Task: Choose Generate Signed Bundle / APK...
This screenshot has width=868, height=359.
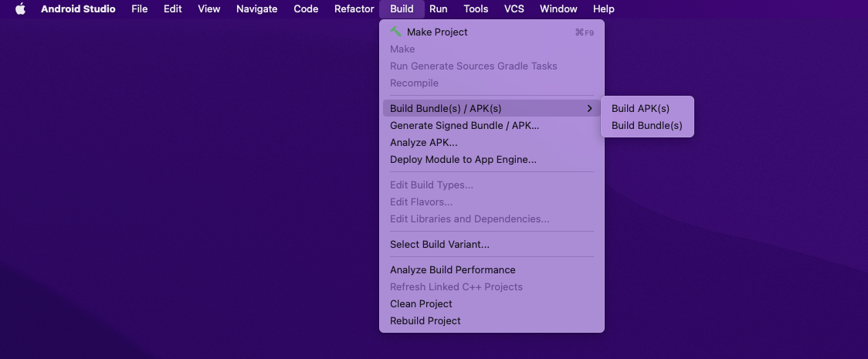Action: click(492, 126)
